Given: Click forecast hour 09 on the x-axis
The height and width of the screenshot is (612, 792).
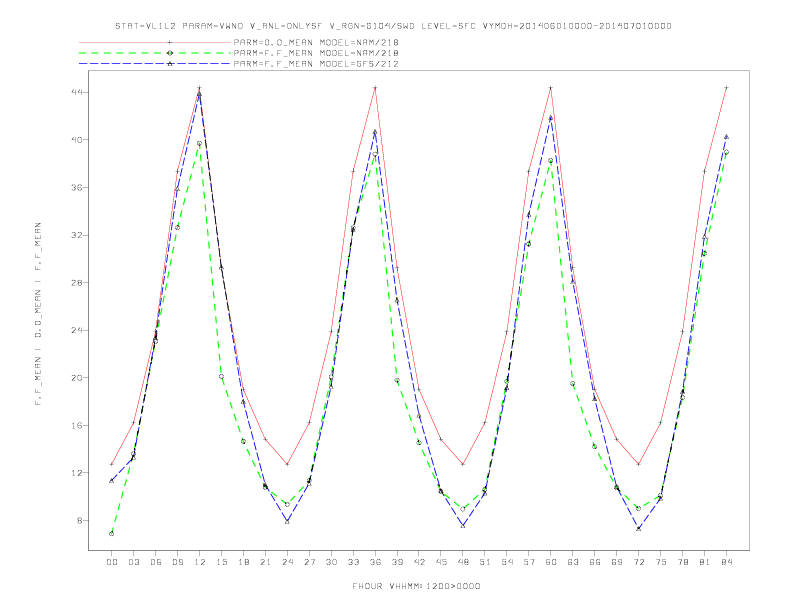Looking at the screenshot, I should click(x=177, y=562).
